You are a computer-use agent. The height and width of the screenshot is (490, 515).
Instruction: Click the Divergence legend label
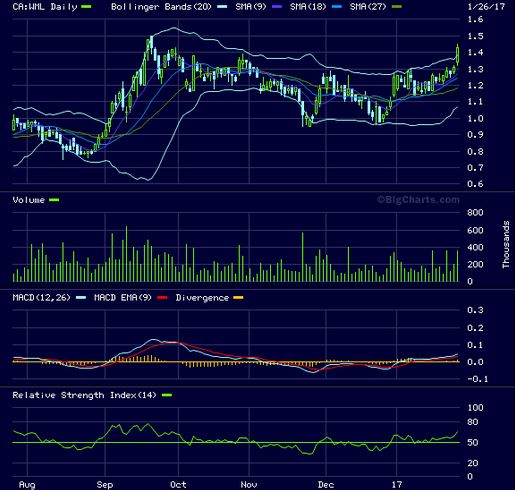pyautogui.click(x=202, y=298)
